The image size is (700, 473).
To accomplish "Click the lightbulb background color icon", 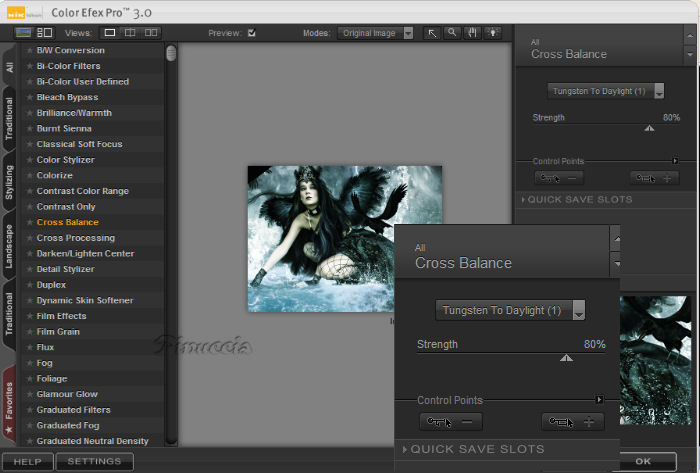I will pyautogui.click(x=493, y=33).
